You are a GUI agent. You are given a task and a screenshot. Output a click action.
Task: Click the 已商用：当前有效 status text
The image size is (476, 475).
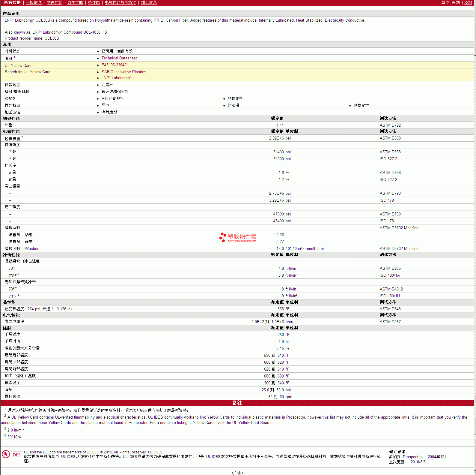pyautogui.click(x=117, y=51)
